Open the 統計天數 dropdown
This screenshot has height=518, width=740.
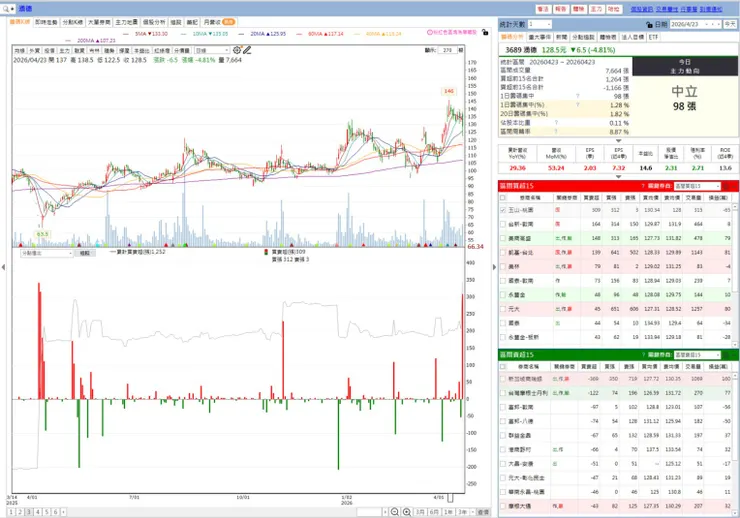click(x=539, y=24)
